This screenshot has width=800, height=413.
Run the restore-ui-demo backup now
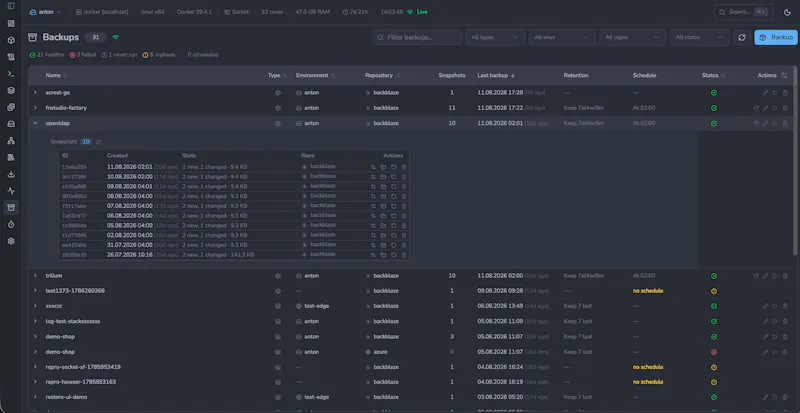(x=775, y=397)
